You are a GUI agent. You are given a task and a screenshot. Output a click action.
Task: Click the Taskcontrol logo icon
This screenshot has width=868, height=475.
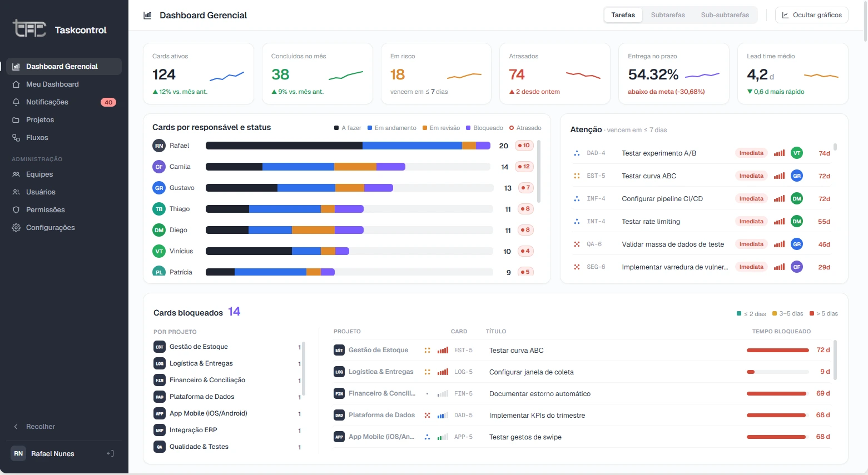(x=29, y=28)
